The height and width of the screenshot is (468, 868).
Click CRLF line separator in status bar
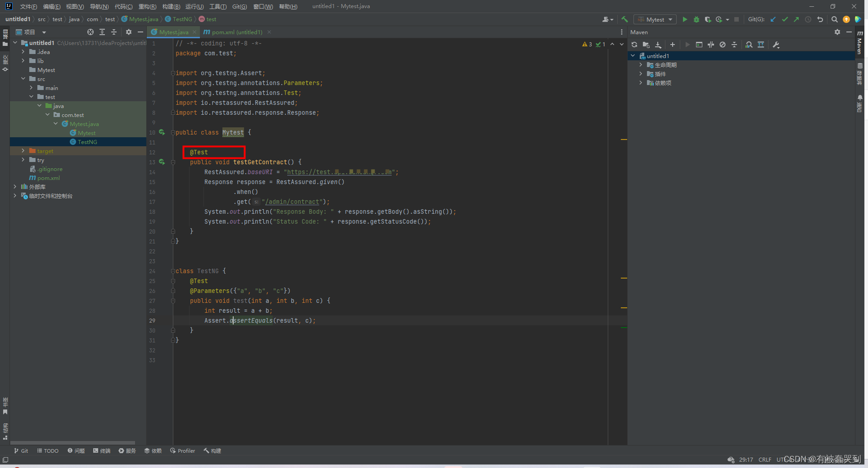tap(764, 459)
